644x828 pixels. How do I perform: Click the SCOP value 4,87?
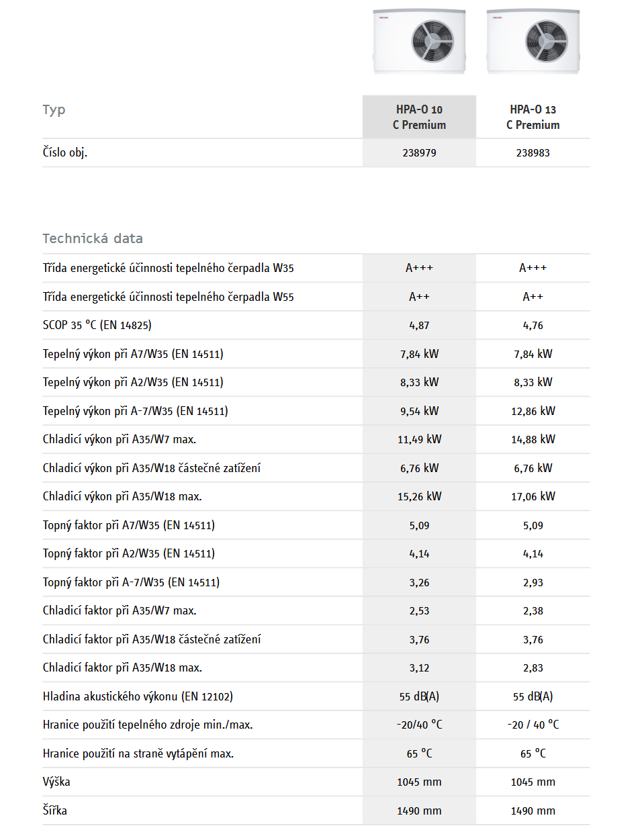pyautogui.click(x=419, y=326)
